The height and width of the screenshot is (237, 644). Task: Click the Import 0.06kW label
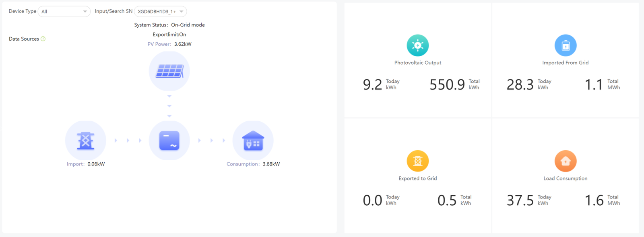(x=86, y=164)
